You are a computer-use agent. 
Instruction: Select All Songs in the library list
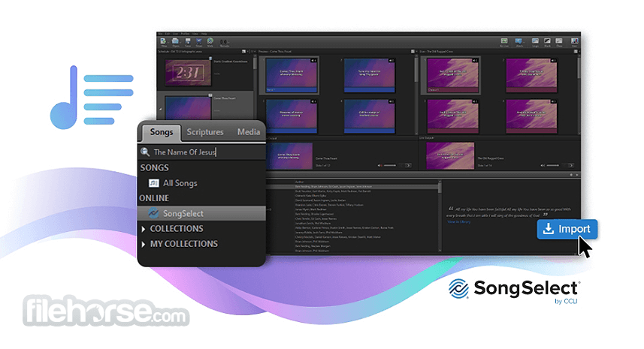180,183
